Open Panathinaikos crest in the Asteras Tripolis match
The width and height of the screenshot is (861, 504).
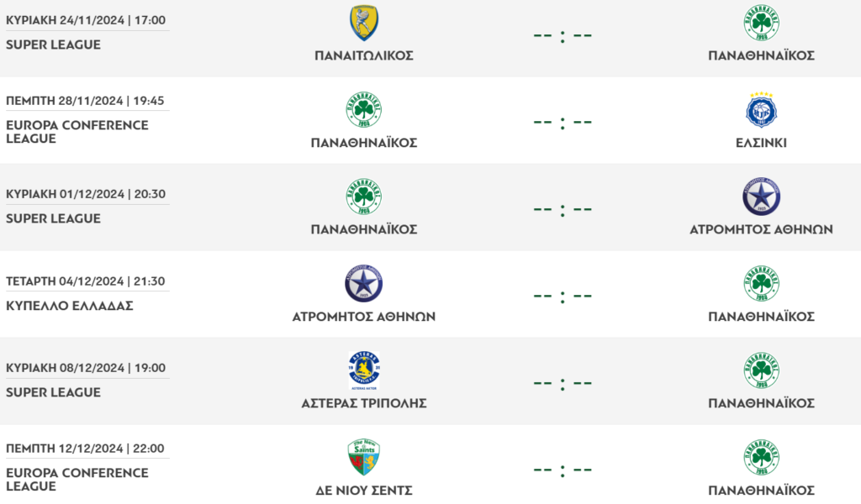[761, 370]
